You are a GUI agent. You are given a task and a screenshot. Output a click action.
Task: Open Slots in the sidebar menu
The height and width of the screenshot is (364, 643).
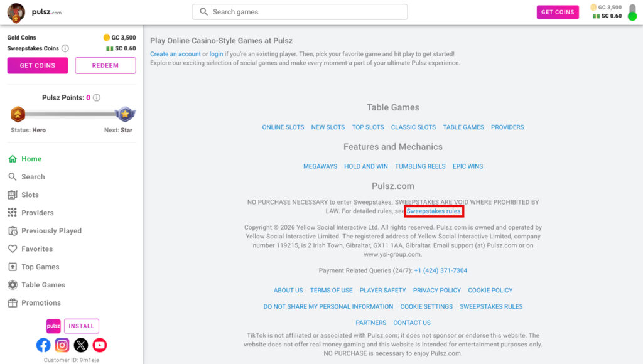30,195
